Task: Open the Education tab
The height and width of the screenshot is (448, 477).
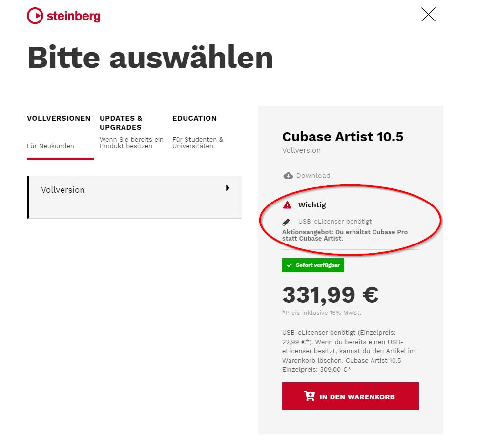Action: pos(194,118)
